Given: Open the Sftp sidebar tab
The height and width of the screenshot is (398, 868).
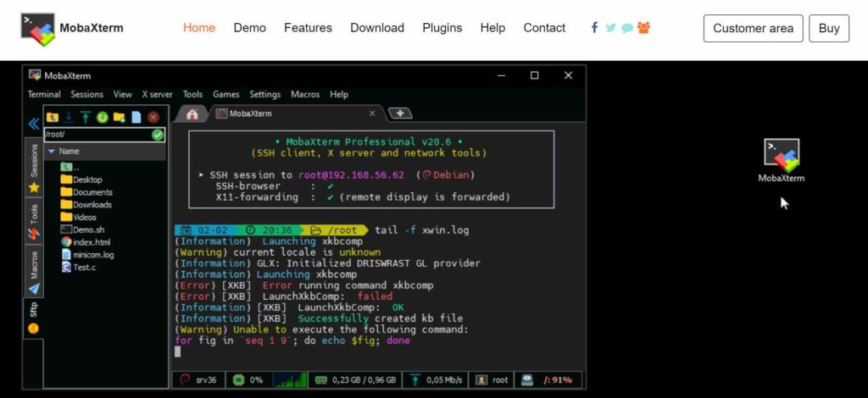Looking at the screenshot, I should [x=34, y=318].
